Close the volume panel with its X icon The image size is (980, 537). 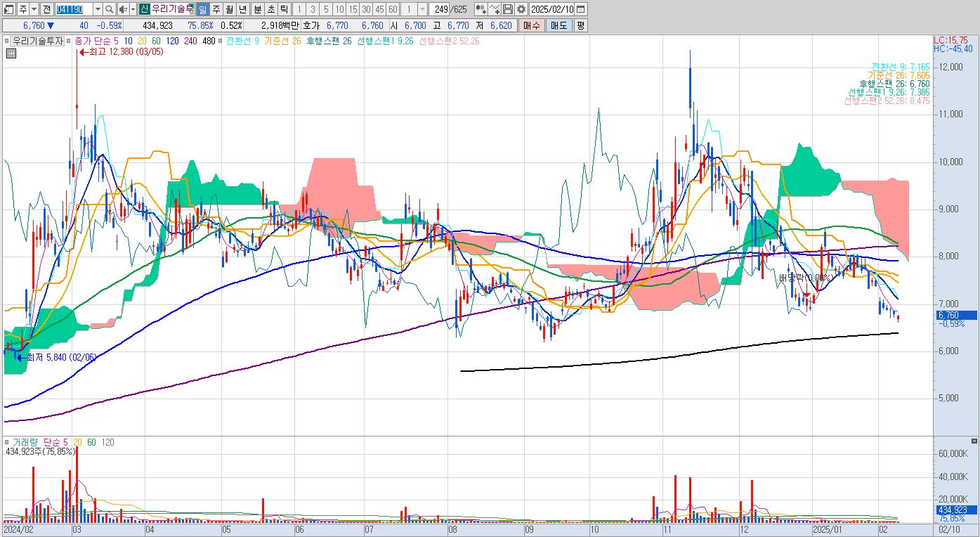pyautogui.click(x=974, y=441)
